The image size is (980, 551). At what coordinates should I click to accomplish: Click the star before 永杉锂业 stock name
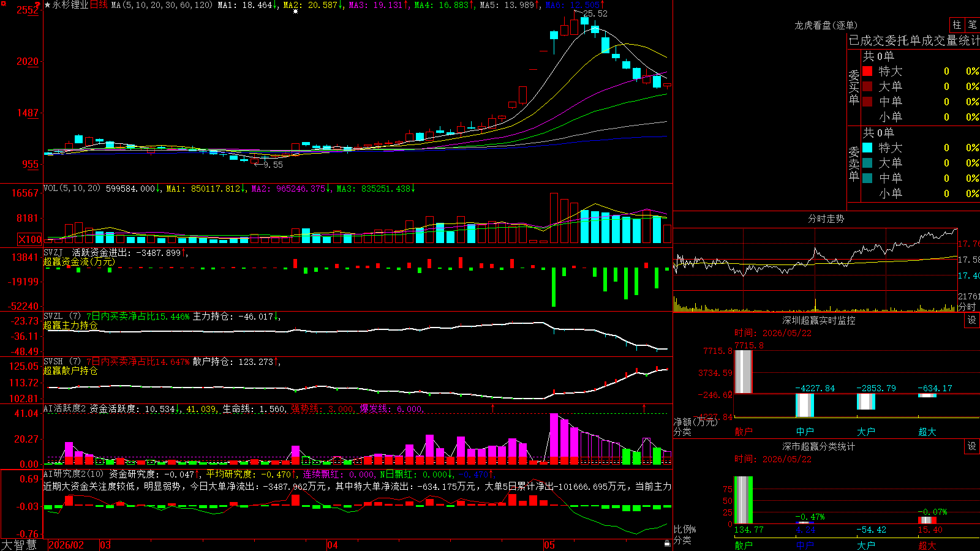(48, 5)
